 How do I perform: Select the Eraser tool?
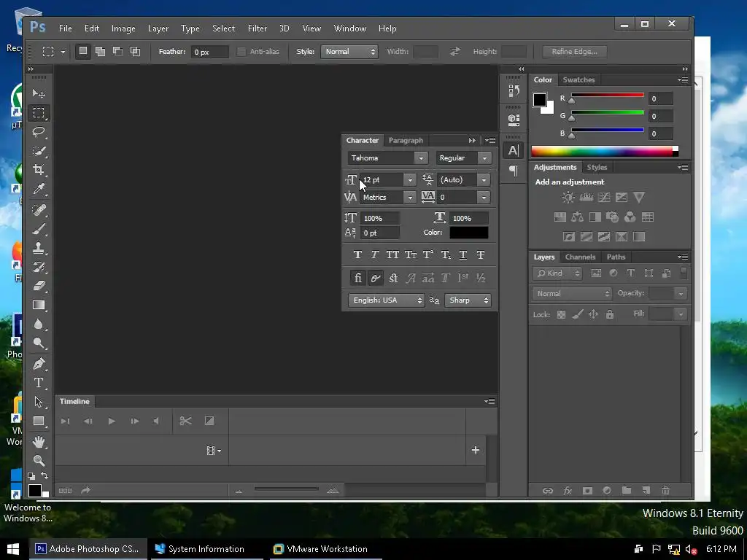(39, 286)
